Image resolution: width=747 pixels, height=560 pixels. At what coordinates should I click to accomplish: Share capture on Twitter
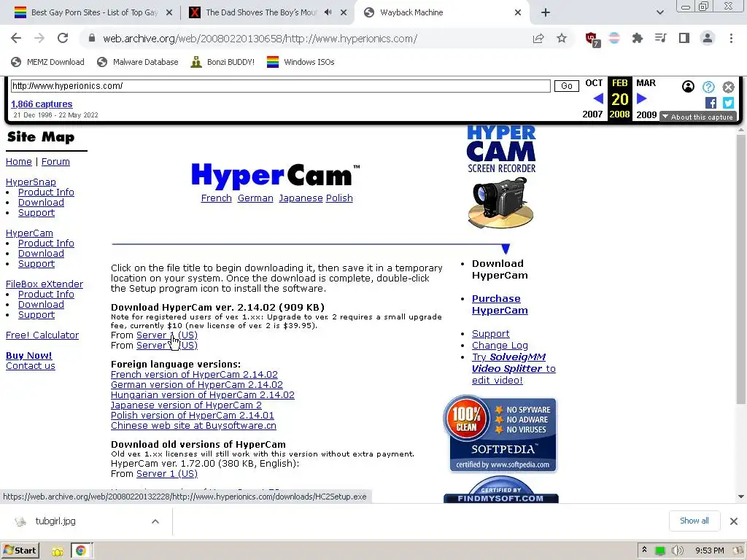728,103
